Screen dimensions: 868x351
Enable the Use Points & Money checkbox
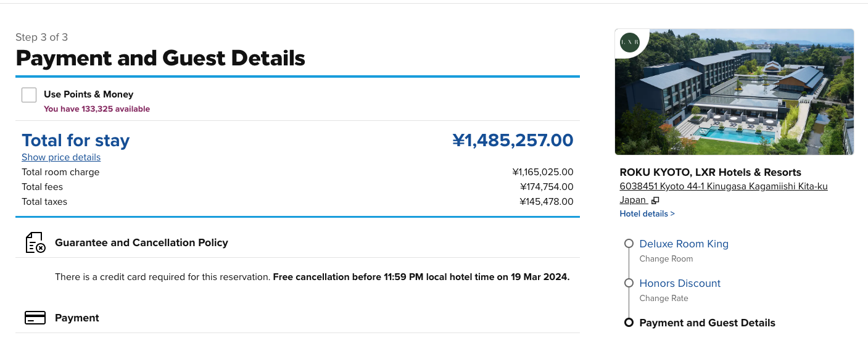pos(29,95)
